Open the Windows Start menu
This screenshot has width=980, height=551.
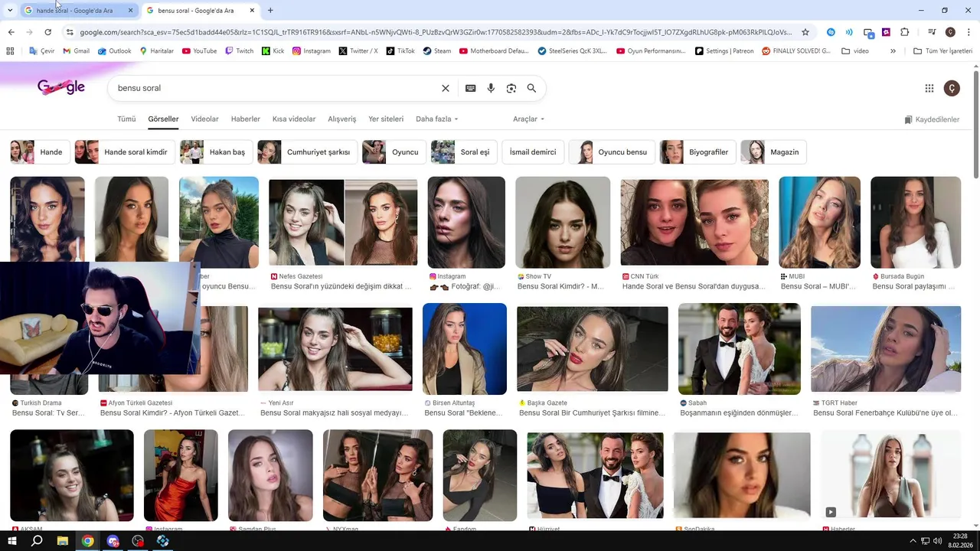pyautogui.click(x=12, y=541)
